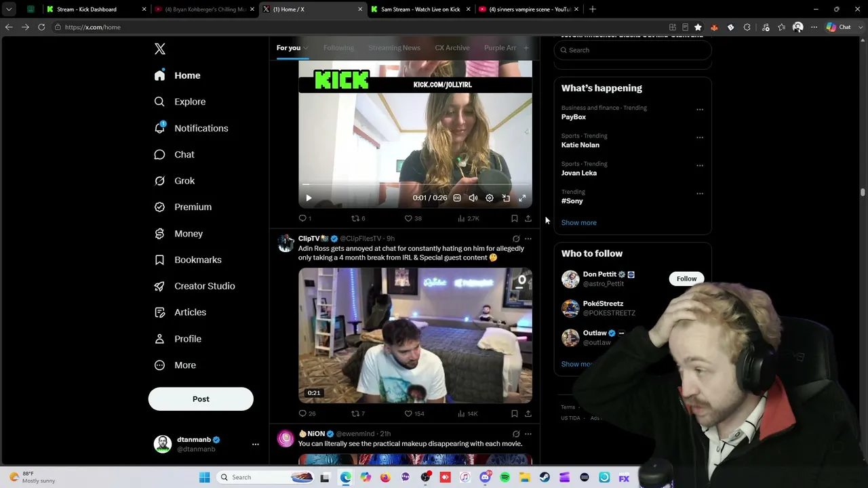The width and height of the screenshot is (868, 488).
Task: Bookmark the ClipTV Adin Ross post
Action: pos(515,413)
